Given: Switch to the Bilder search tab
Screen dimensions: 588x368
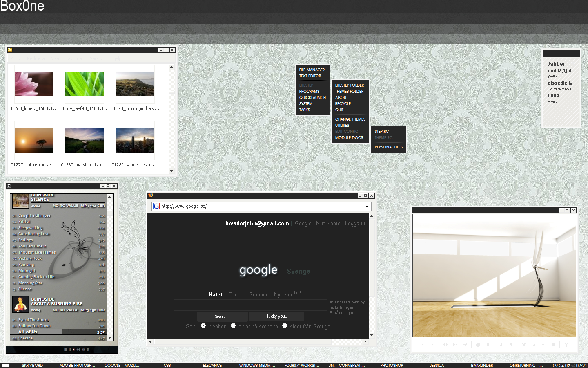Looking at the screenshot, I should pyautogui.click(x=235, y=294).
